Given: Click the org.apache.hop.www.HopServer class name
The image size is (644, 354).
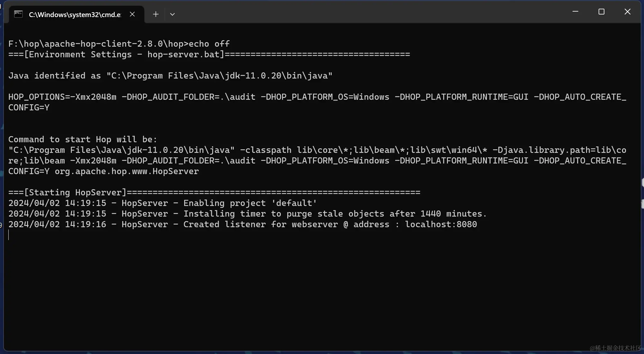Looking at the screenshot, I should (127, 171).
